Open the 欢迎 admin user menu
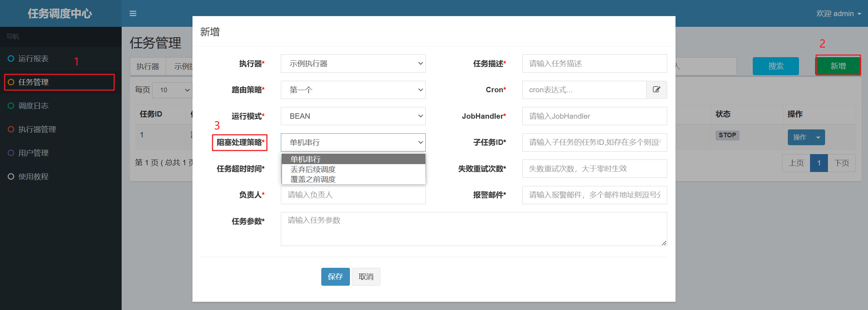The height and width of the screenshot is (310, 868). (838, 14)
